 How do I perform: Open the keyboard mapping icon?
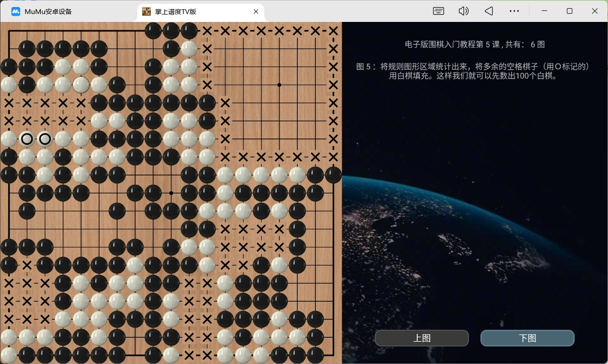click(x=438, y=11)
